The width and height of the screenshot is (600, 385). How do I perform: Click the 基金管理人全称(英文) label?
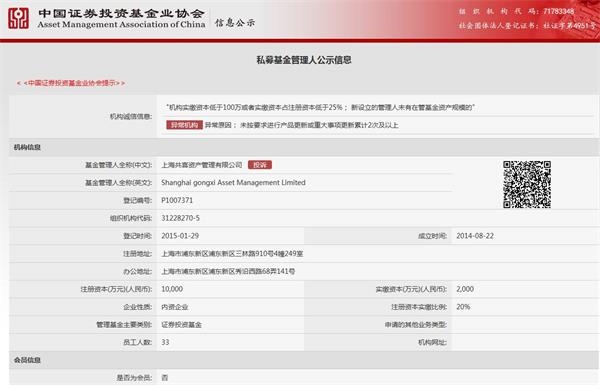point(119,183)
